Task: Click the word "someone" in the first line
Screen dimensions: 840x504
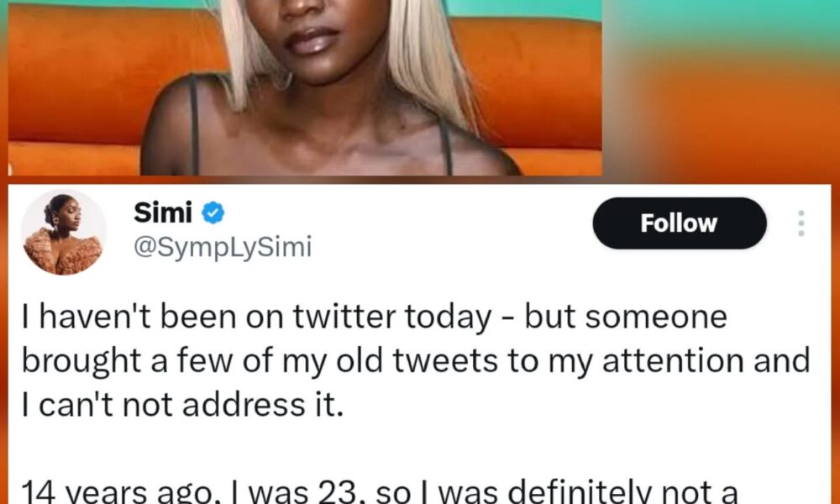Action: coord(656,318)
